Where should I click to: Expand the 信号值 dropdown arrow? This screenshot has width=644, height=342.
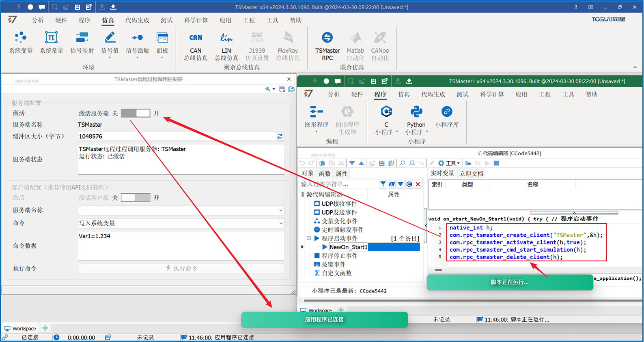[x=110, y=58]
